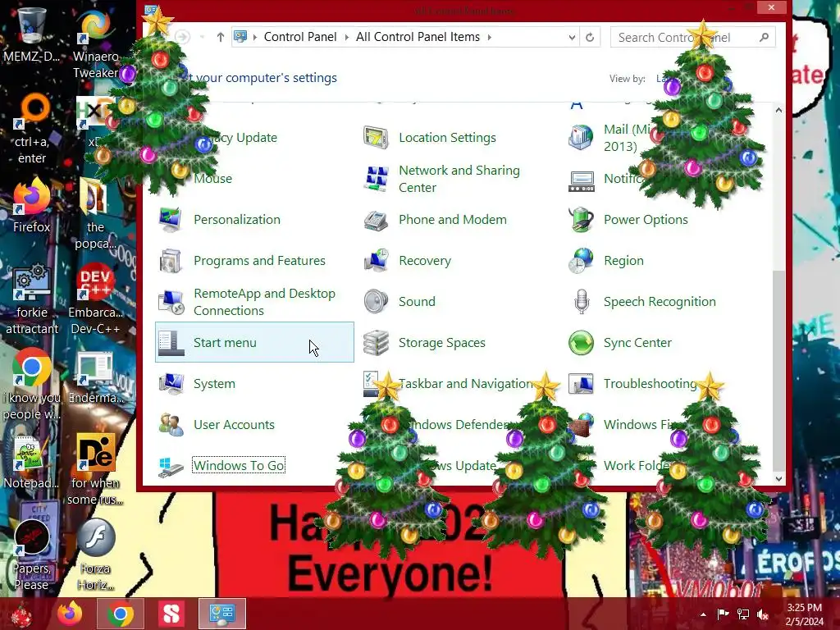Image resolution: width=840 pixels, height=630 pixels.
Task: Expand arrow after All Control Panel Items
Action: 489,37
